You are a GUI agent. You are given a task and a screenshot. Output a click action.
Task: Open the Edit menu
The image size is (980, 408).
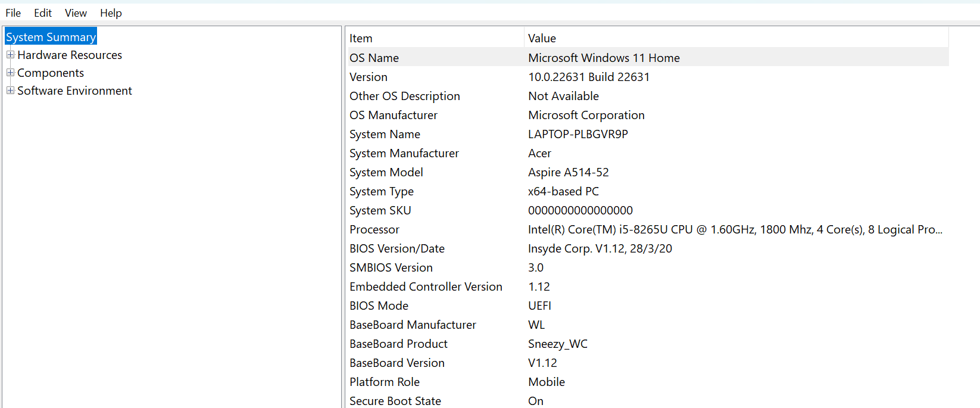(43, 13)
